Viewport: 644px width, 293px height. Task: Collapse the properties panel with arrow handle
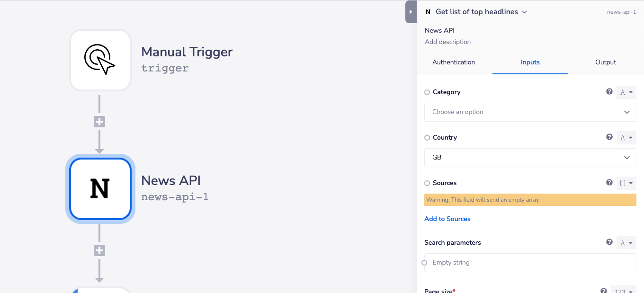tap(411, 12)
